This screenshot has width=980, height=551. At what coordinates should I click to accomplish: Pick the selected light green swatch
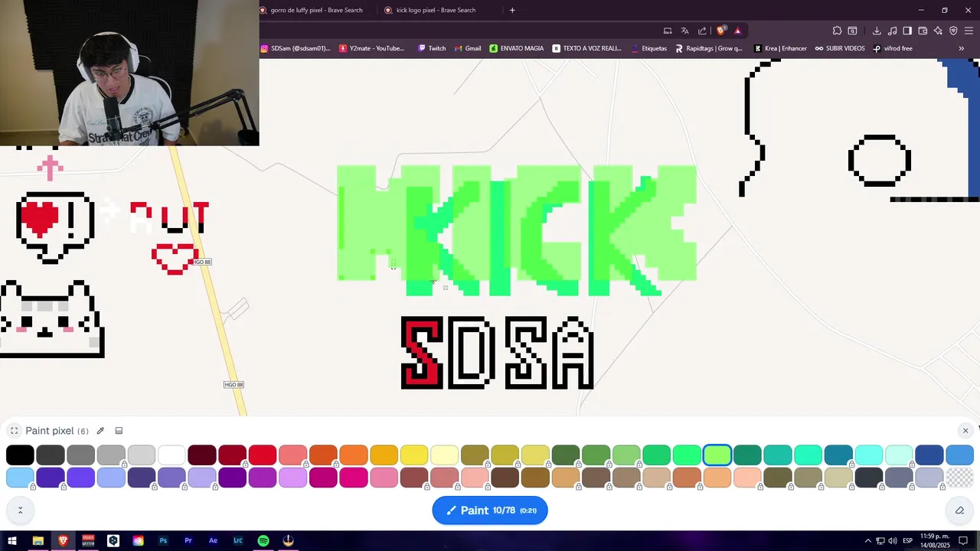pos(717,455)
